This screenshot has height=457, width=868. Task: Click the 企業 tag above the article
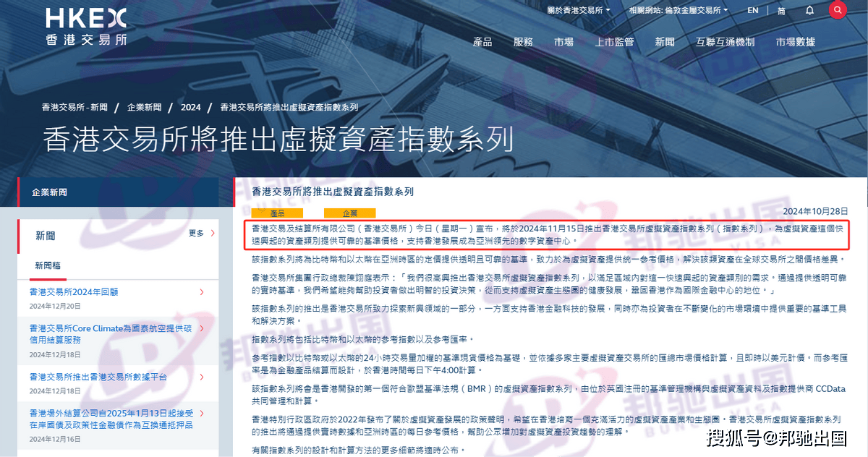tap(350, 213)
